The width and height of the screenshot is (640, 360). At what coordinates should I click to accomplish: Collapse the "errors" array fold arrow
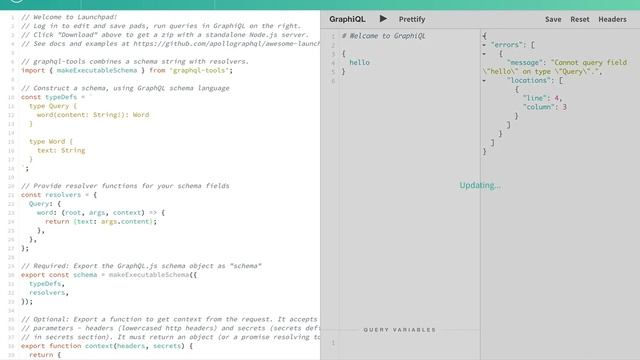484,45
